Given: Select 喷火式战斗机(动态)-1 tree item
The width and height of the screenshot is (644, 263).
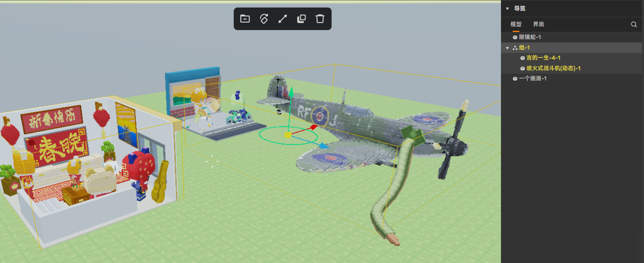Looking at the screenshot, I should coord(553,68).
